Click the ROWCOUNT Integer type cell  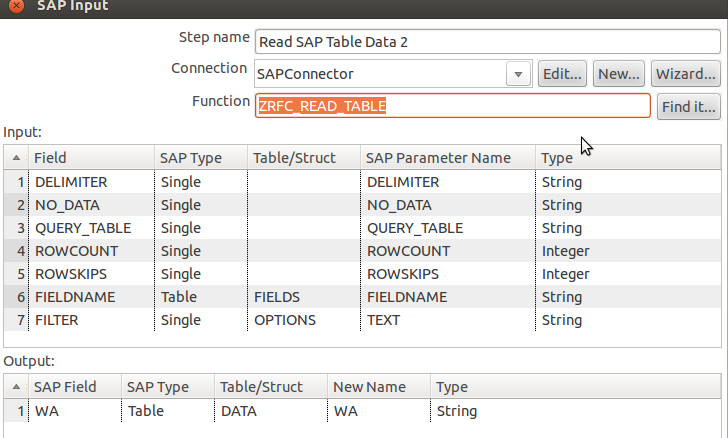click(565, 251)
